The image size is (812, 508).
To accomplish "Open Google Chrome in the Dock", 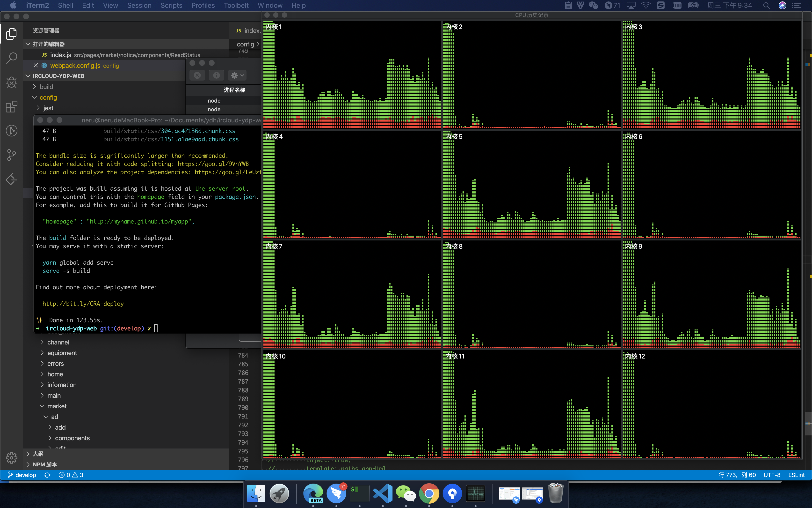I will pos(429,493).
